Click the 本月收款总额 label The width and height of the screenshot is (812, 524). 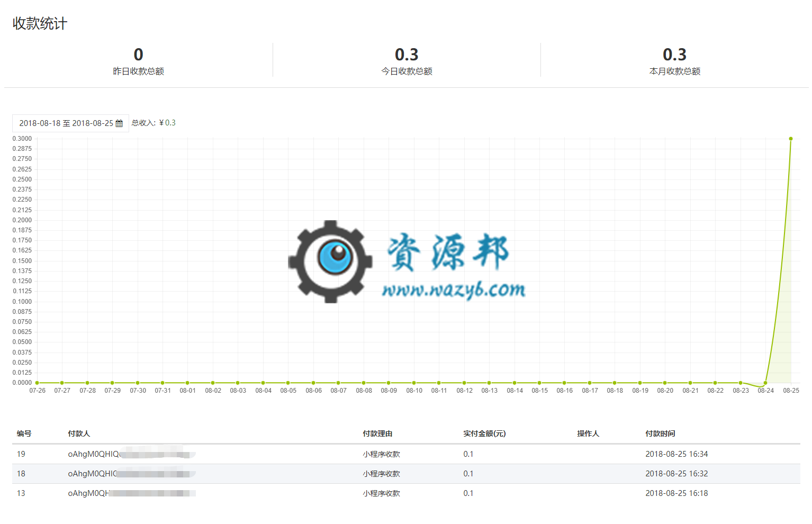pos(675,71)
